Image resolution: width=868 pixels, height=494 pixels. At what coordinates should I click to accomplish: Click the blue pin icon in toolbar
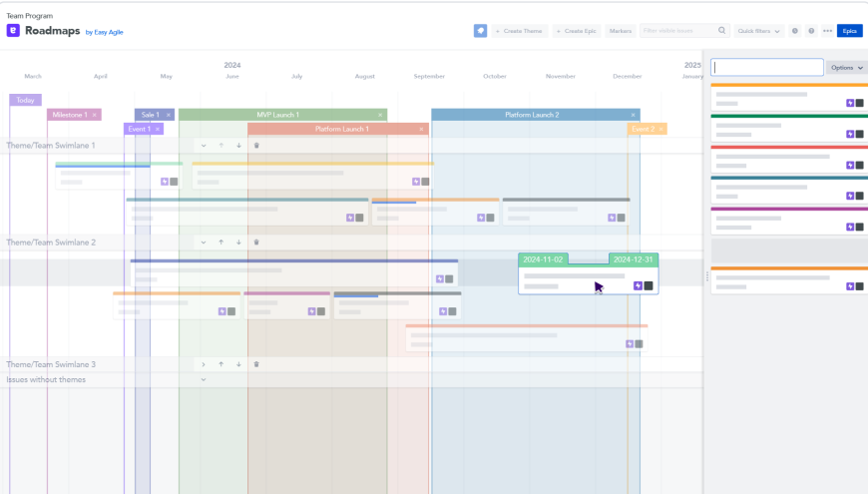pos(480,31)
